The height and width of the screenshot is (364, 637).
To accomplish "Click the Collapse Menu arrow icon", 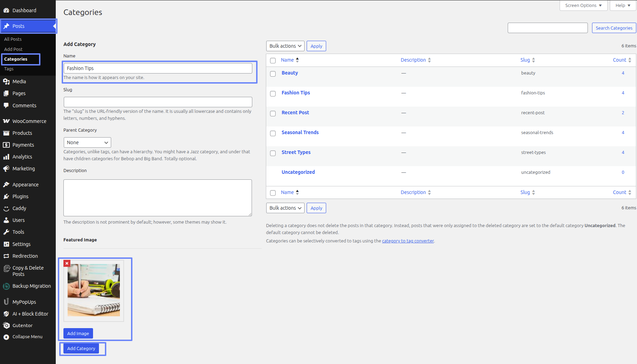I will pos(6,337).
